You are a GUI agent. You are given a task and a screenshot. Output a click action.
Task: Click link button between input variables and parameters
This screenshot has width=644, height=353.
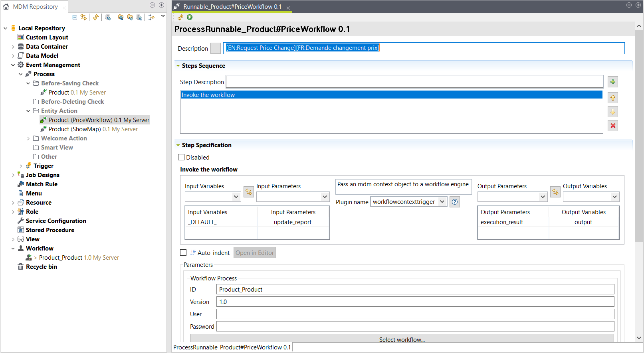click(249, 192)
